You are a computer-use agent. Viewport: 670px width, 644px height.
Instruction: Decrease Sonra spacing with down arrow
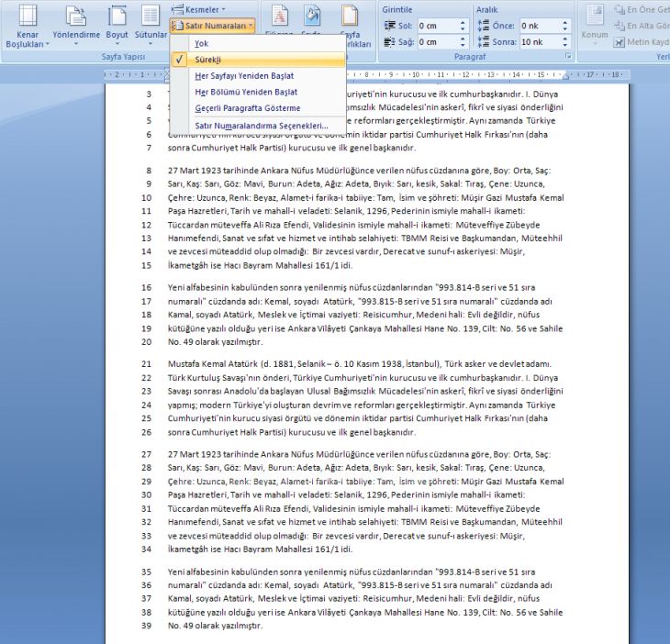click(565, 45)
